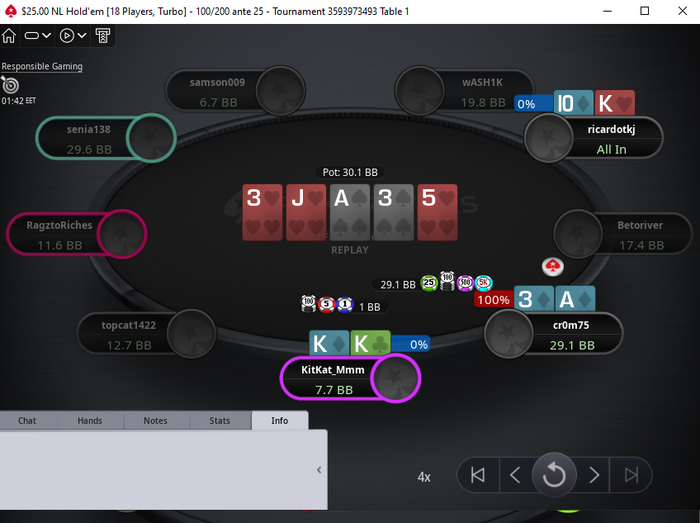Show the Stats tab
700x523 pixels.
click(220, 420)
